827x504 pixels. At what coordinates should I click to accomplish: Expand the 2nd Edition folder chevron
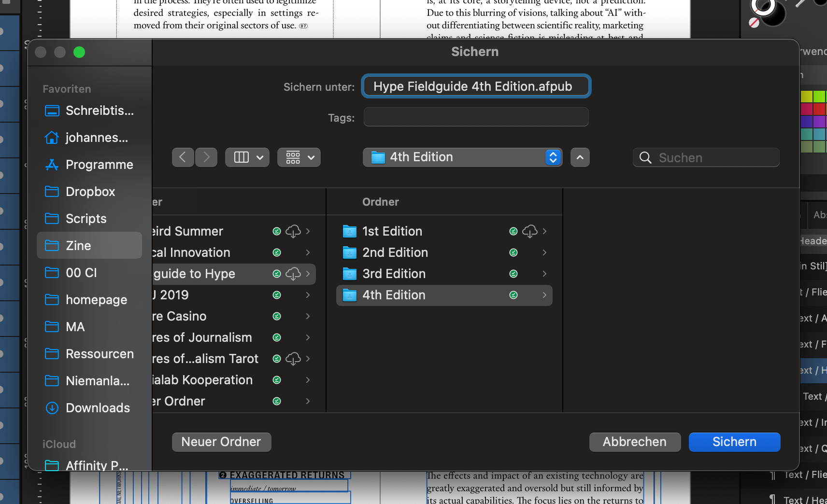point(544,253)
